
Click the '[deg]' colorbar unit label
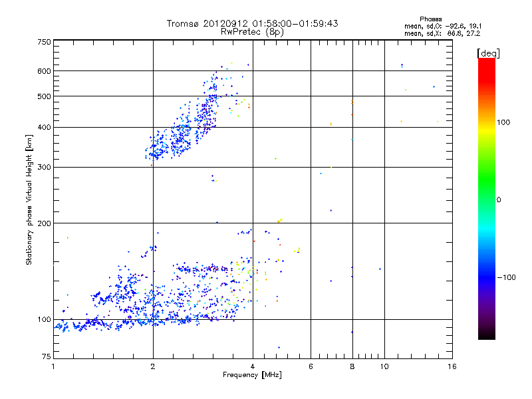tap(488, 54)
